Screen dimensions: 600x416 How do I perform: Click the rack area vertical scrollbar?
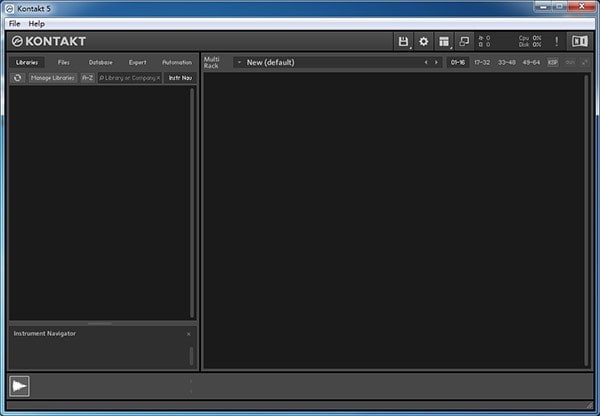586,220
